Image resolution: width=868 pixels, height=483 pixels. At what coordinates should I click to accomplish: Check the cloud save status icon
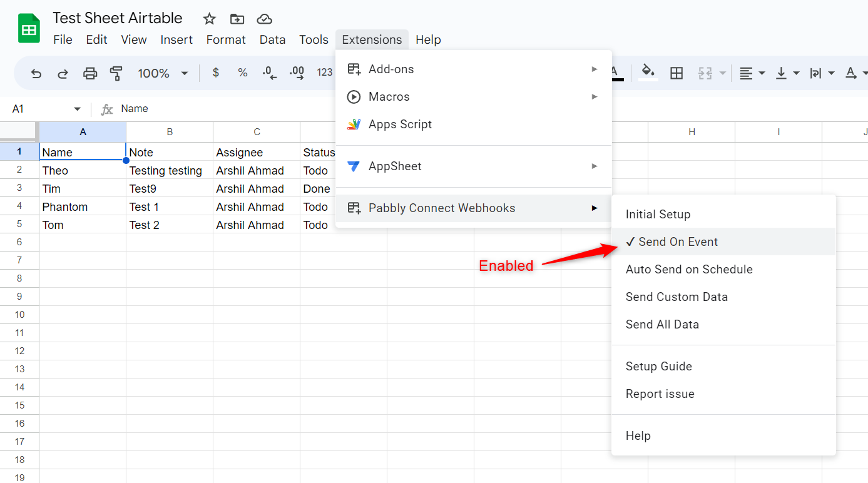(265, 19)
